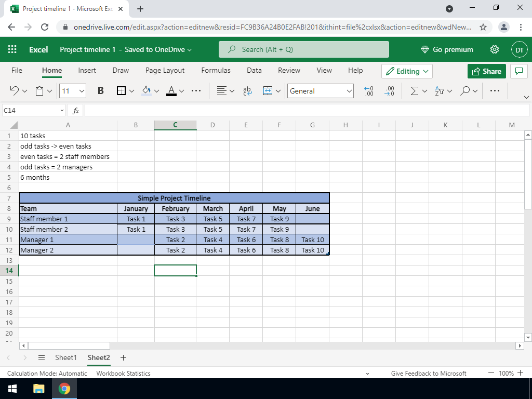Toggle Bold formatting
532x399 pixels.
[x=100, y=90]
